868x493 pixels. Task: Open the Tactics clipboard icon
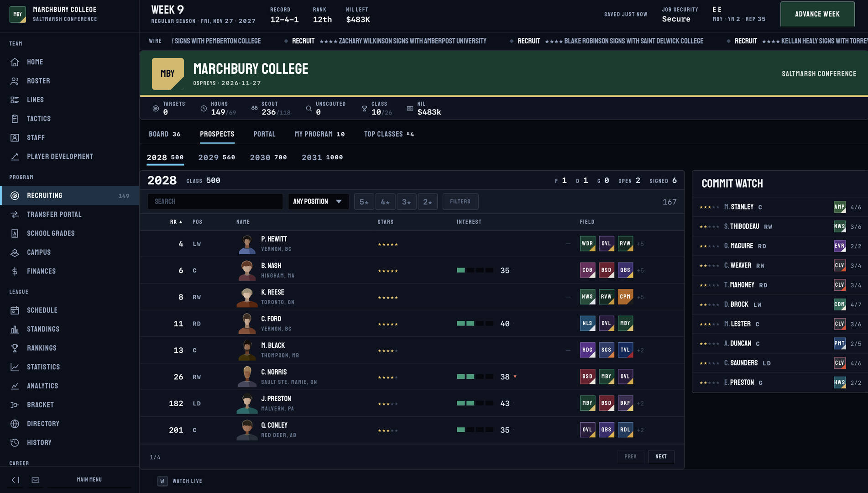point(15,119)
